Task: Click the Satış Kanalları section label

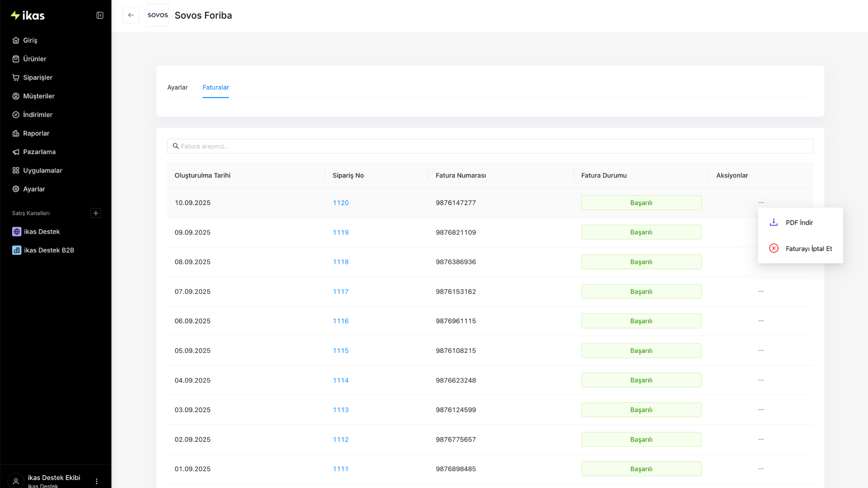Action: tap(31, 213)
